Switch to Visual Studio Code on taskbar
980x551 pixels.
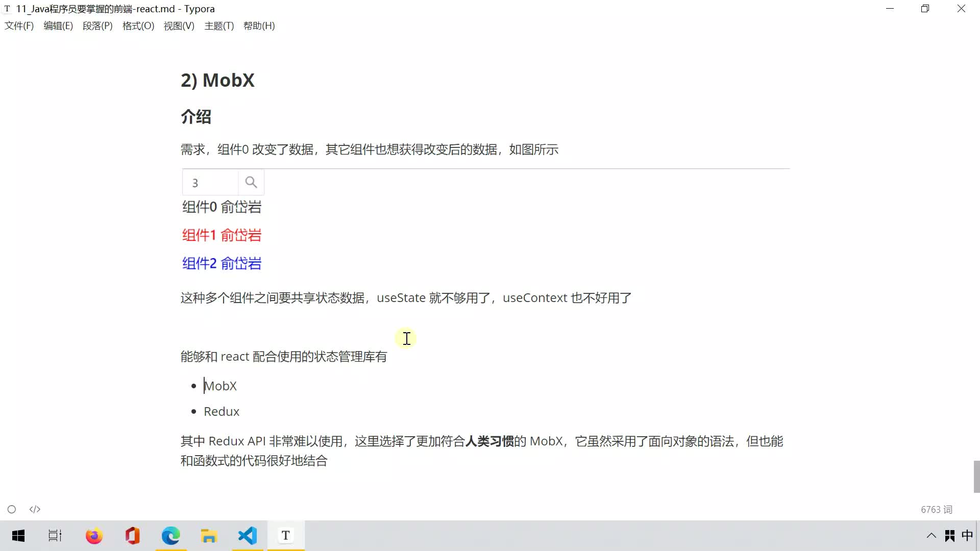click(x=248, y=536)
